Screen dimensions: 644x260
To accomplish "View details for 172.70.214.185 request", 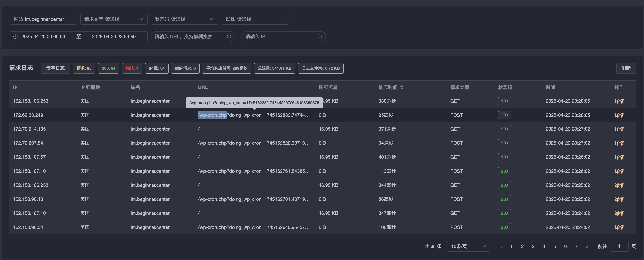I will click(619, 129).
